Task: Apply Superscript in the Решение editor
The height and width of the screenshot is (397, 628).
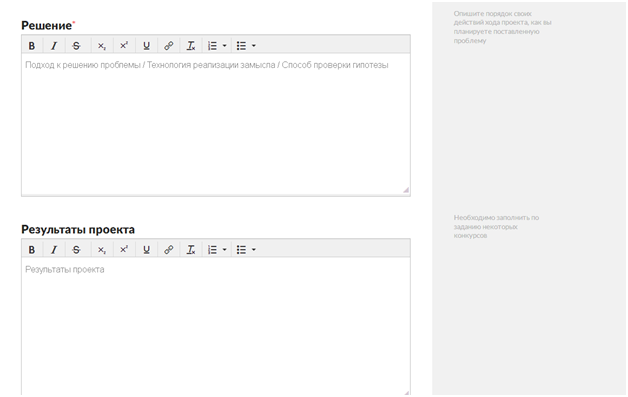Action: click(x=124, y=46)
